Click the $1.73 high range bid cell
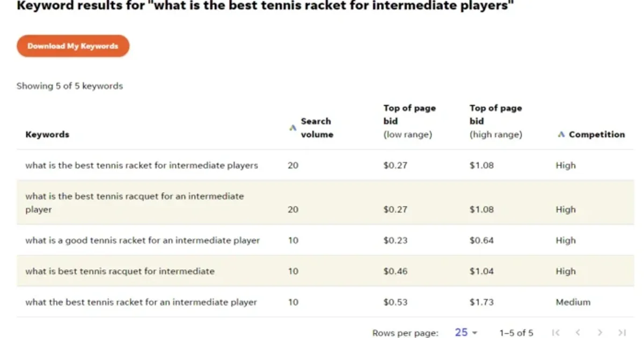 coord(481,302)
